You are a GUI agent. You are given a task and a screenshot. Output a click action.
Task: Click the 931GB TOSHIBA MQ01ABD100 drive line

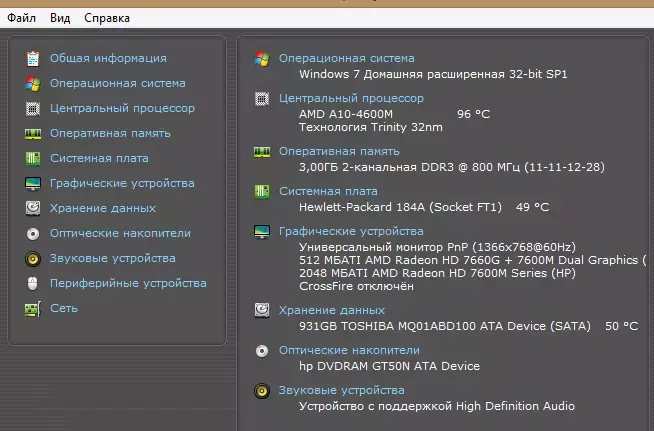tap(445, 326)
